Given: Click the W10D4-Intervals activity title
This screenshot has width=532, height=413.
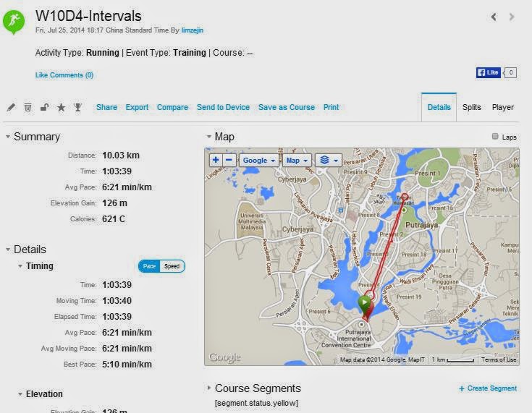Looking at the screenshot, I should coord(88,16).
